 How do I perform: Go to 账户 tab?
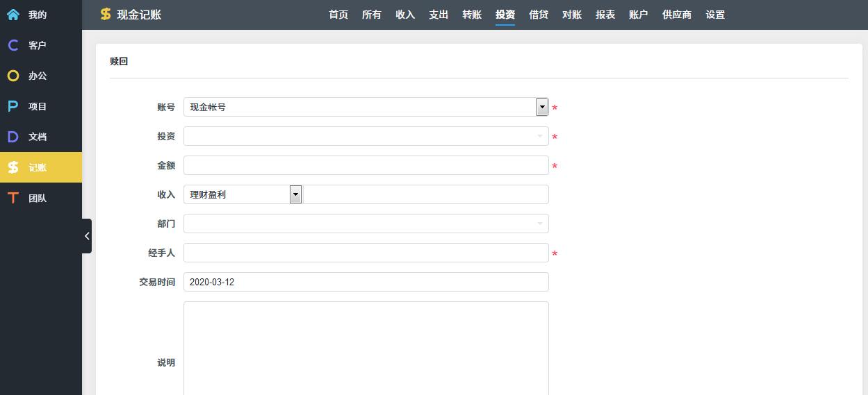pyautogui.click(x=639, y=15)
